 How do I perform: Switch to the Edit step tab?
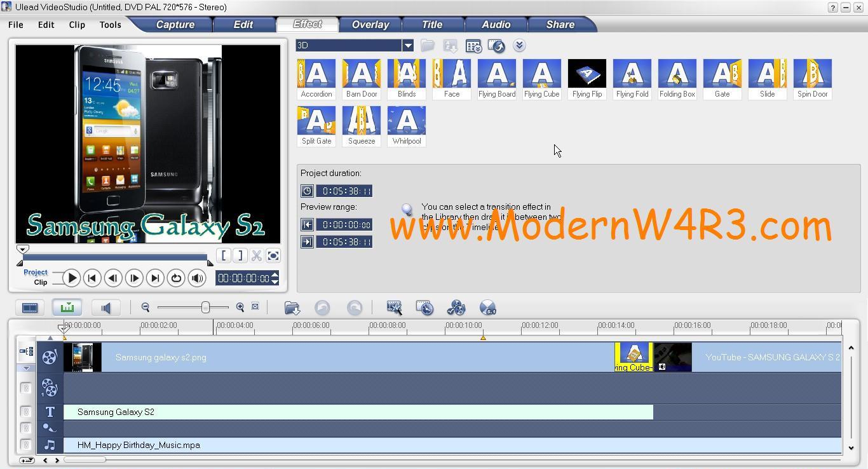coord(243,25)
